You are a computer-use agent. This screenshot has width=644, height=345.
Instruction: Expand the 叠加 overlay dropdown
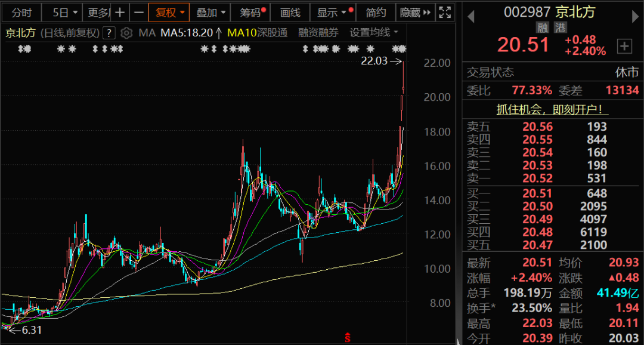pos(211,13)
